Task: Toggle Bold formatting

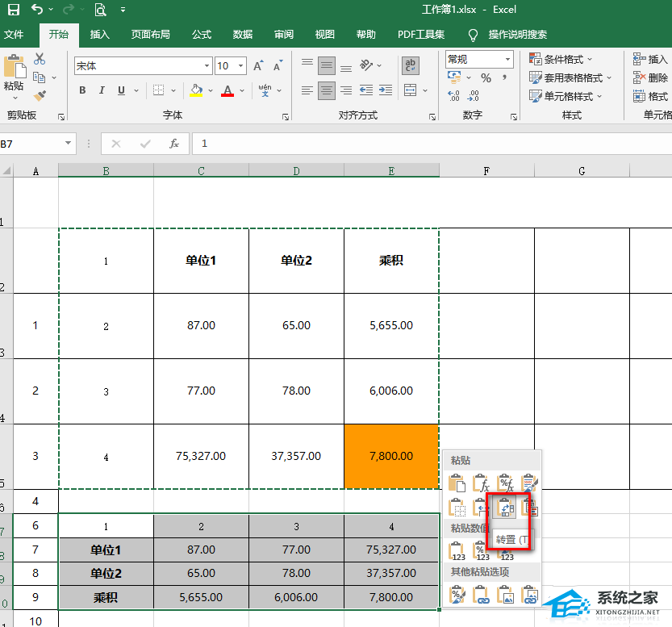Action: pyautogui.click(x=82, y=90)
